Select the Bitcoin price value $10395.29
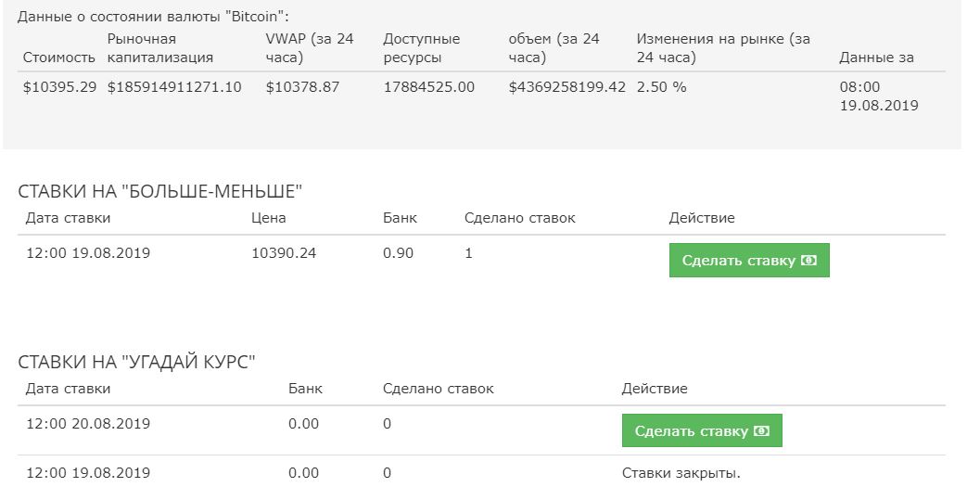The width and height of the screenshot is (980, 487). tap(59, 87)
